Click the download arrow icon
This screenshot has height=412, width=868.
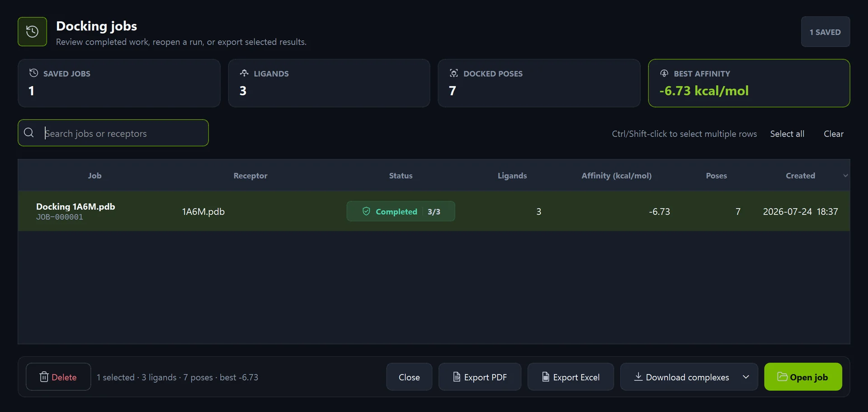pyautogui.click(x=638, y=376)
